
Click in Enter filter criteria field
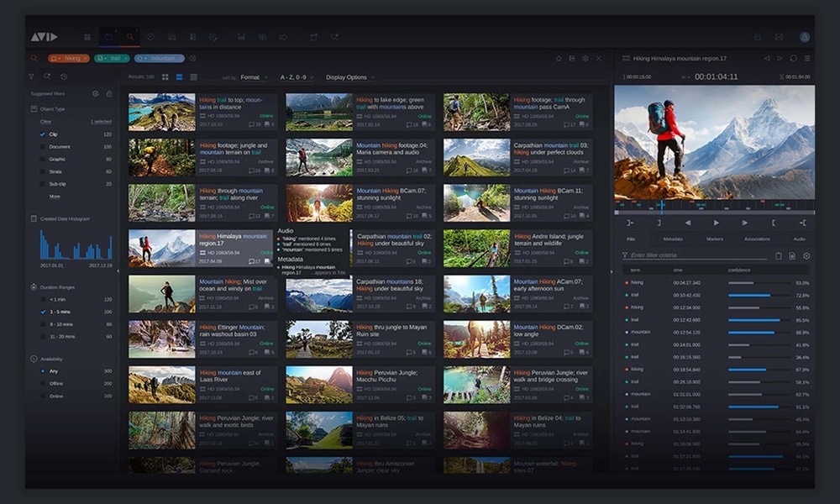[x=696, y=255]
